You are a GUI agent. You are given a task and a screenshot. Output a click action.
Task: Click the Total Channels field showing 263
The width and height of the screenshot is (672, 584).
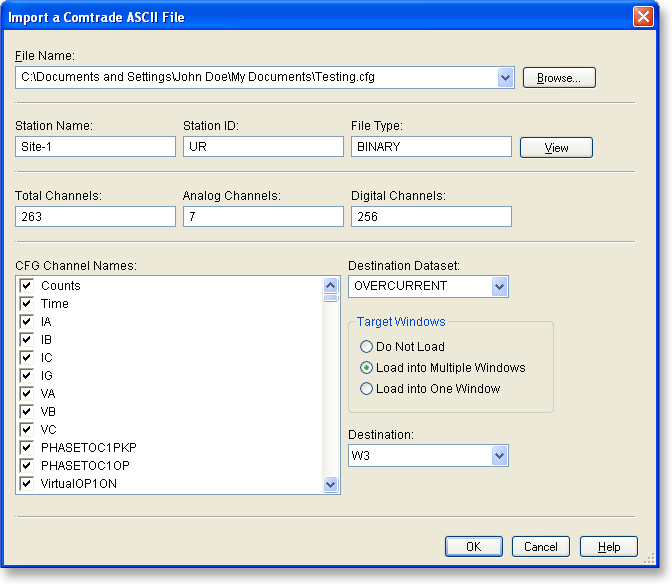[95, 216]
